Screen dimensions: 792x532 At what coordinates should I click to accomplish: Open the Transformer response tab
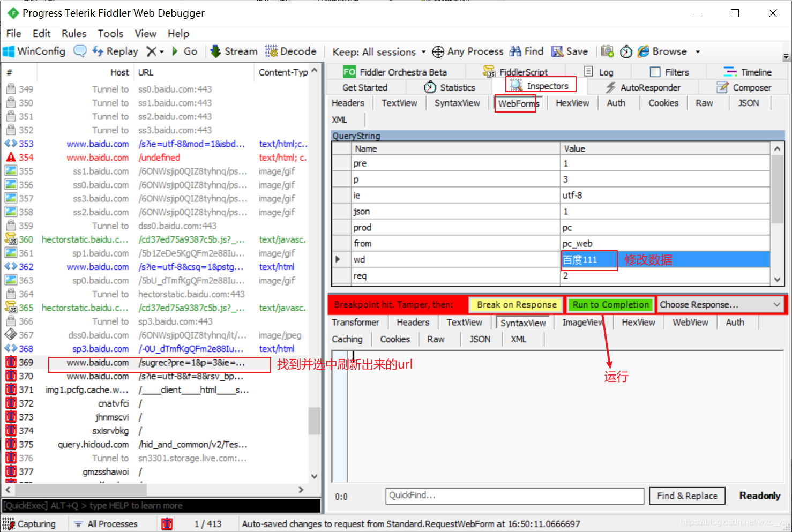pyautogui.click(x=355, y=323)
